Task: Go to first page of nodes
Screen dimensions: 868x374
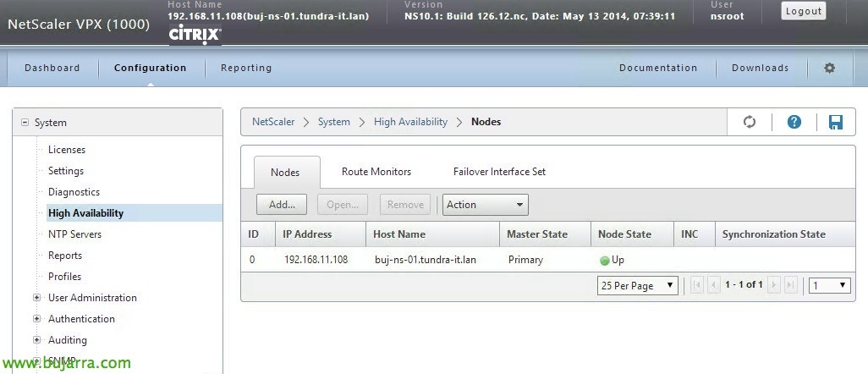Action: [x=697, y=285]
